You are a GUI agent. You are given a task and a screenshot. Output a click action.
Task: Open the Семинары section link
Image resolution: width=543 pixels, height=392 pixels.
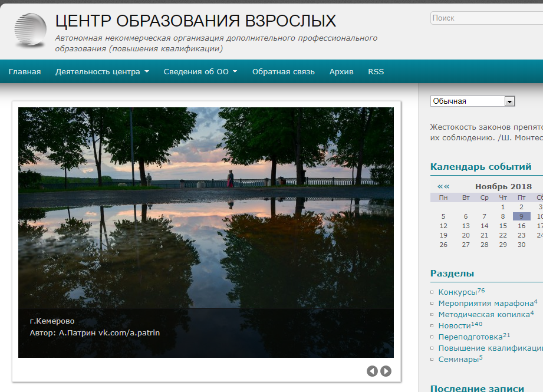[458, 359]
